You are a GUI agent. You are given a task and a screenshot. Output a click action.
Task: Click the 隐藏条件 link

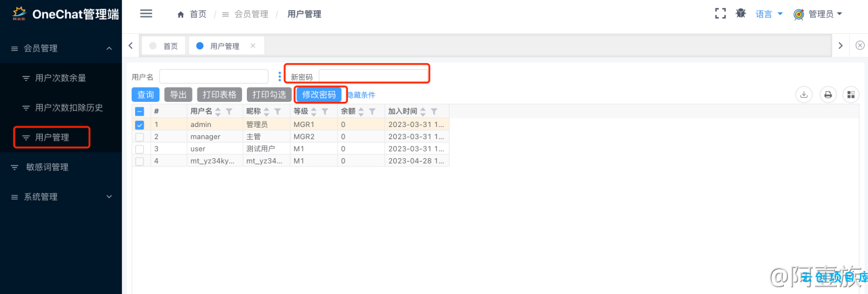click(x=361, y=95)
